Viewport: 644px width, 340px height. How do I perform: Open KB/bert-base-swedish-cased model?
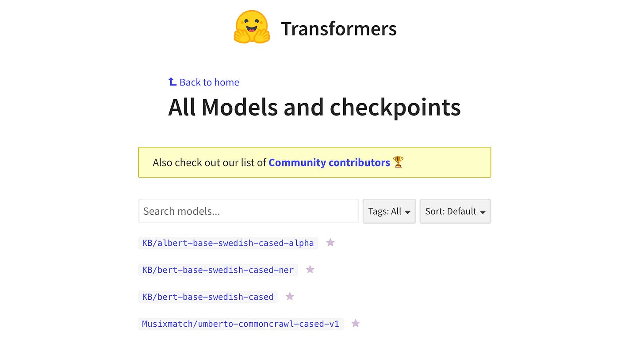(x=208, y=297)
